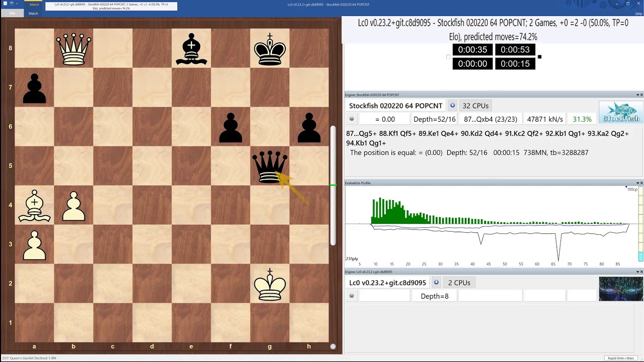
Task: Click the 0:00:53 clock
Action: tap(515, 50)
